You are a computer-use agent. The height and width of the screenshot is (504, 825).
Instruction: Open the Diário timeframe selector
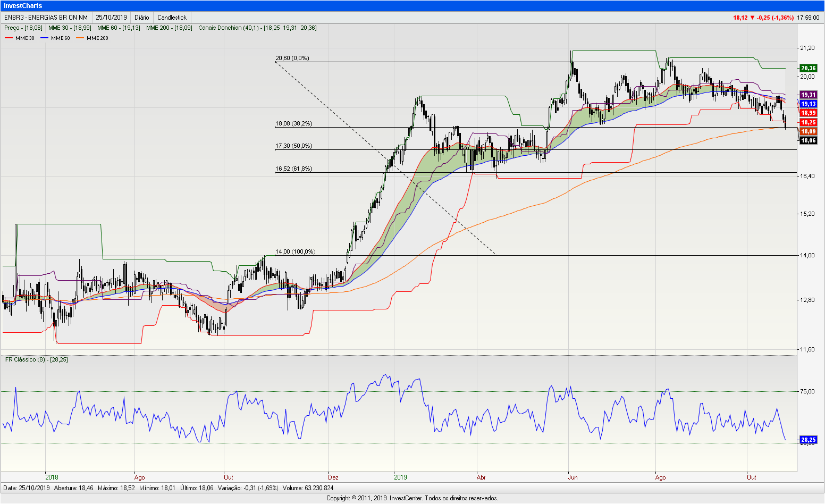pyautogui.click(x=141, y=18)
